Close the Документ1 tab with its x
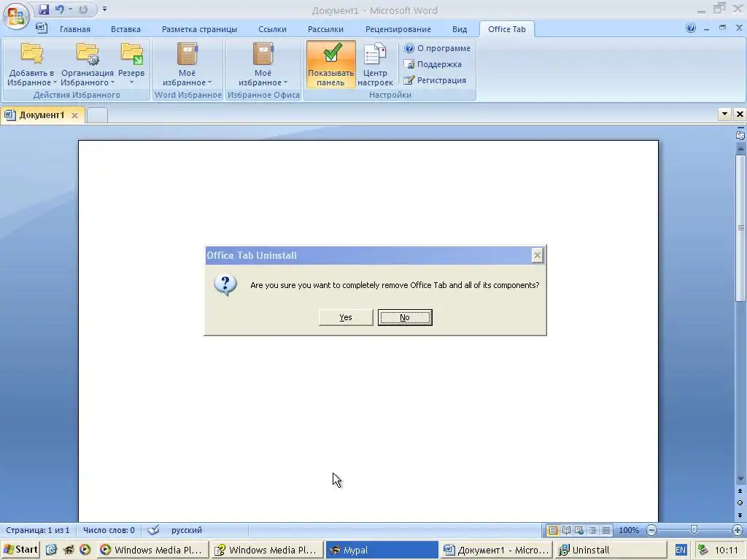The image size is (747, 560). [74, 115]
